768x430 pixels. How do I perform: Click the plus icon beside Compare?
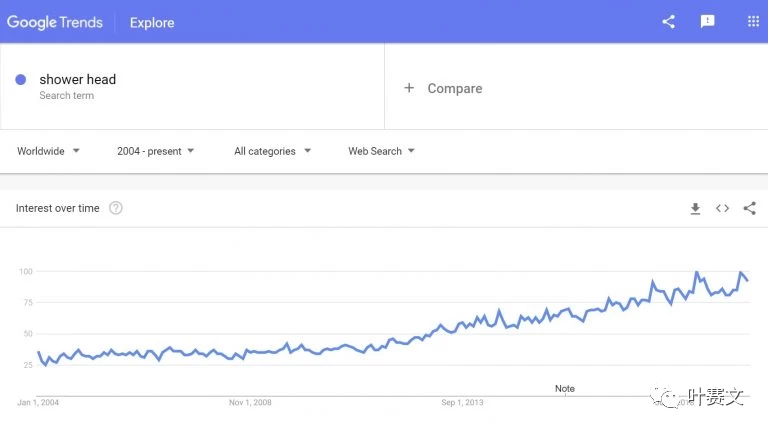coord(409,88)
